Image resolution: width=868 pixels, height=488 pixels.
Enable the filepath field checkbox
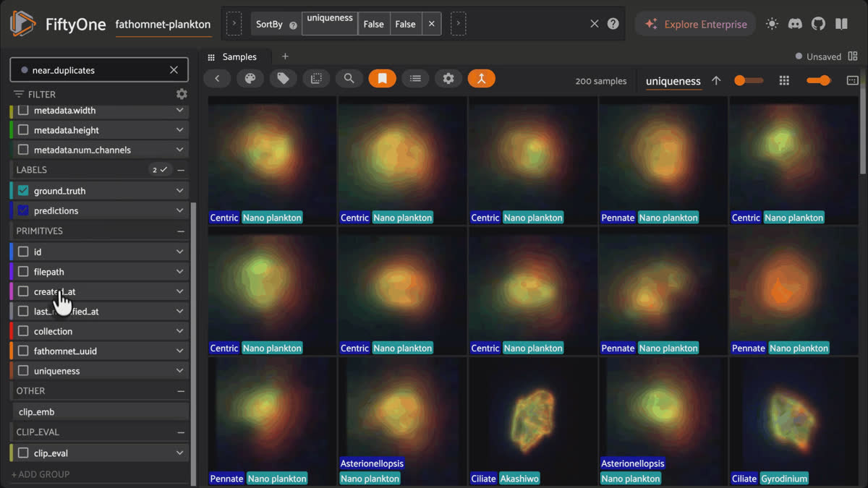click(x=23, y=272)
